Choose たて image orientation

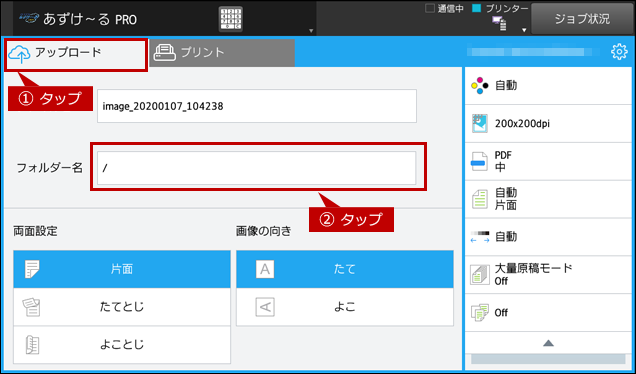coord(345,269)
